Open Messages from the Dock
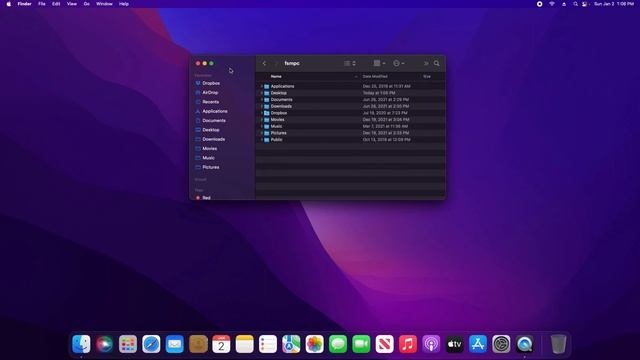Image resolution: width=640 pixels, height=360 pixels. pyautogui.click(x=338, y=344)
